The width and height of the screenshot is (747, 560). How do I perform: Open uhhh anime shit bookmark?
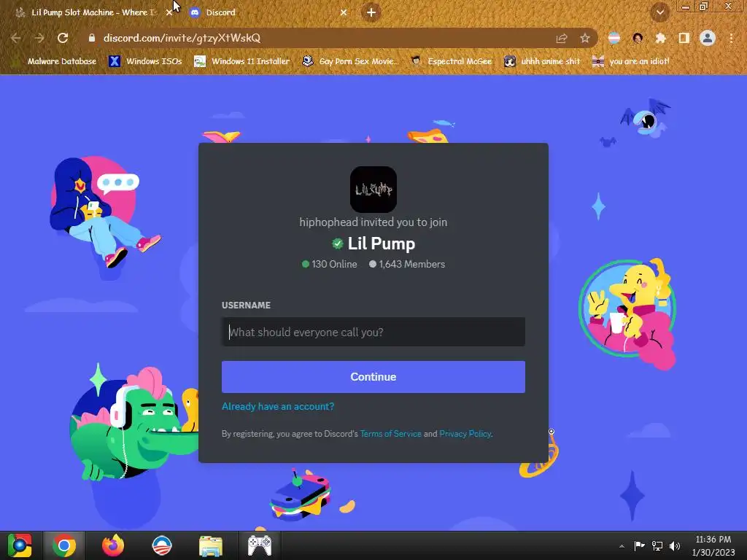click(x=542, y=61)
